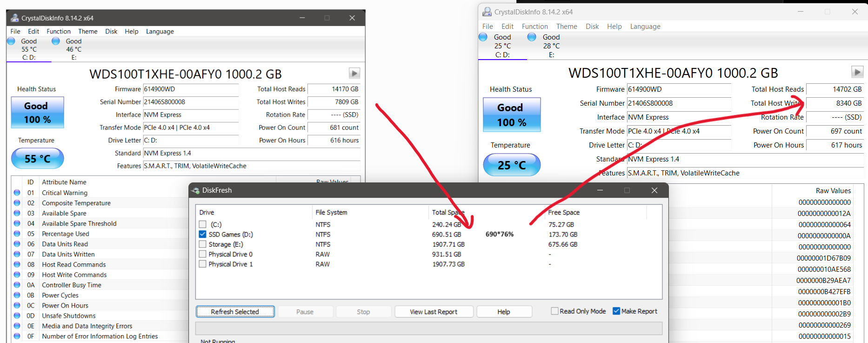Open the Function menu in left window
This screenshot has height=343, width=868.
pos(59,32)
